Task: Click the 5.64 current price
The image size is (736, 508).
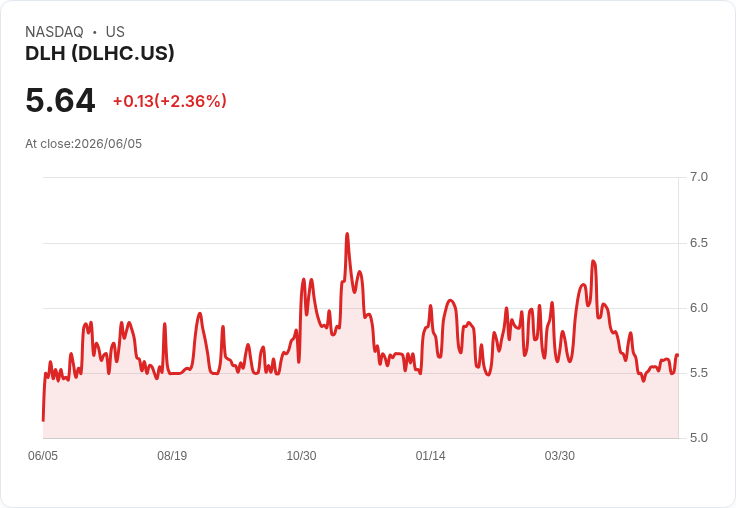Action: (x=60, y=100)
